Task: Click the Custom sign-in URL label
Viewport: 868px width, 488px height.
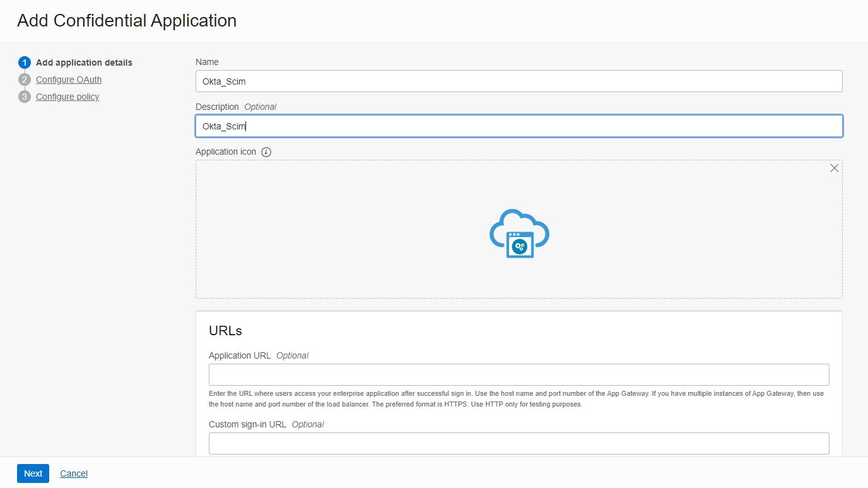Action: pyautogui.click(x=247, y=424)
